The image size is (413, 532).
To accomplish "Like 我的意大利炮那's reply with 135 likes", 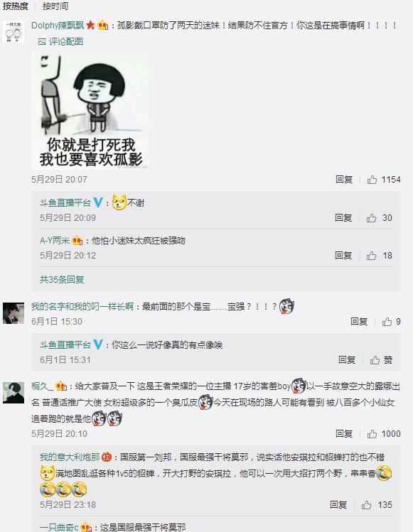I will coord(366,505).
